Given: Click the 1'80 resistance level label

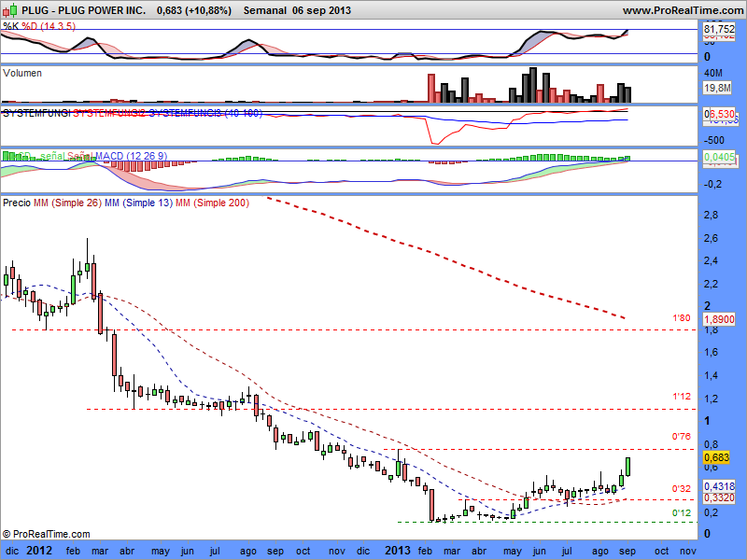Looking at the screenshot, I should [682, 318].
